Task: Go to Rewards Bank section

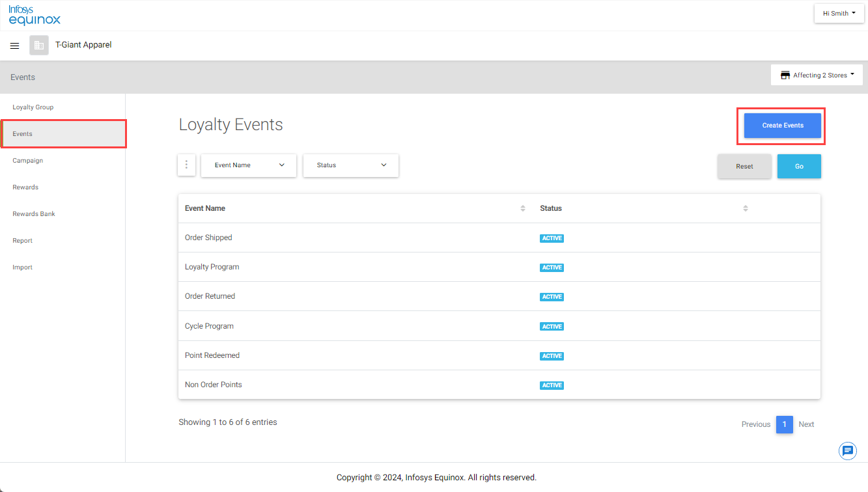Action: [x=34, y=214]
